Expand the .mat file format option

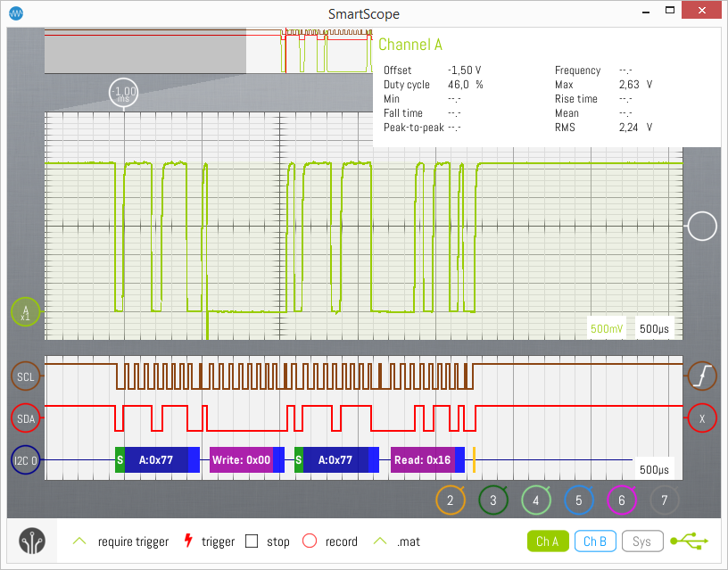(381, 541)
